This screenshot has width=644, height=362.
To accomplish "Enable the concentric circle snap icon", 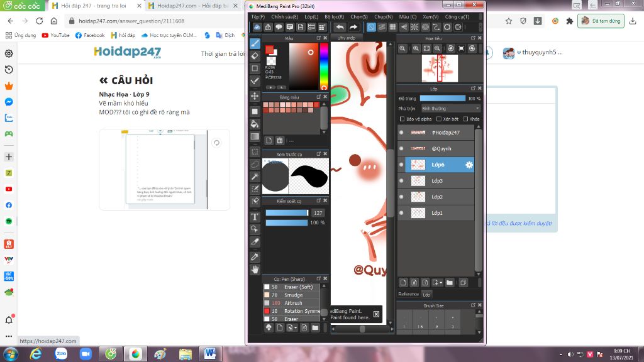I will [x=426, y=27].
